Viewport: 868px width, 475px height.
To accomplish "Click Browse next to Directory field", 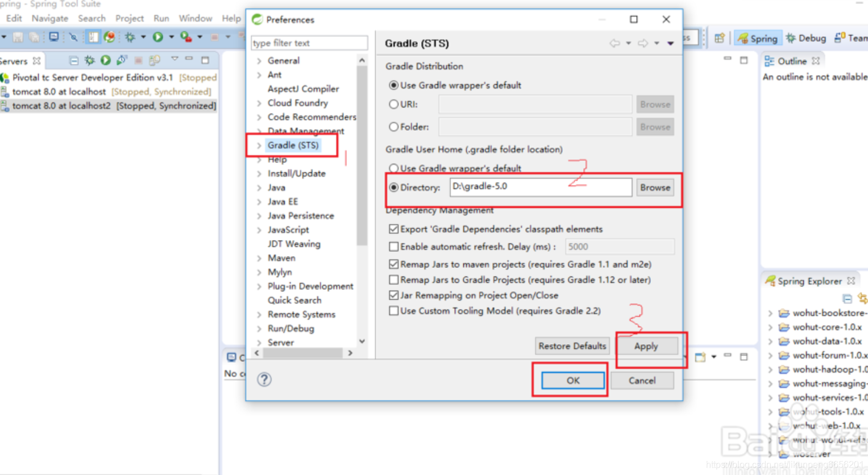I will pos(655,187).
